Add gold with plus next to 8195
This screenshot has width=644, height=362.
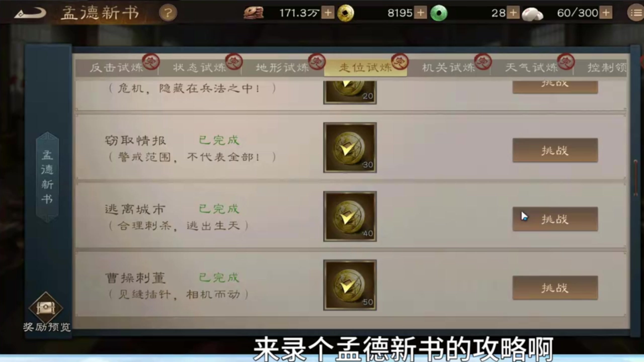coord(421,13)
